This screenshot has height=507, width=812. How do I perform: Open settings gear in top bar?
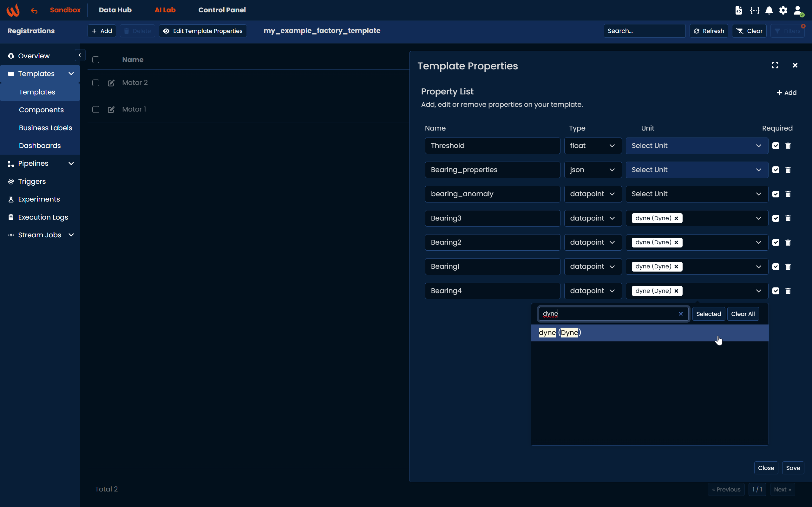pos(783,10)
